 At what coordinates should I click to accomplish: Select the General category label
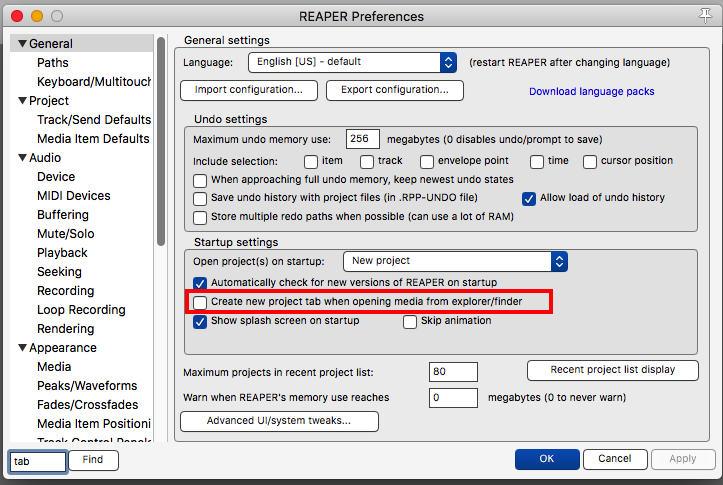point(51,44)
